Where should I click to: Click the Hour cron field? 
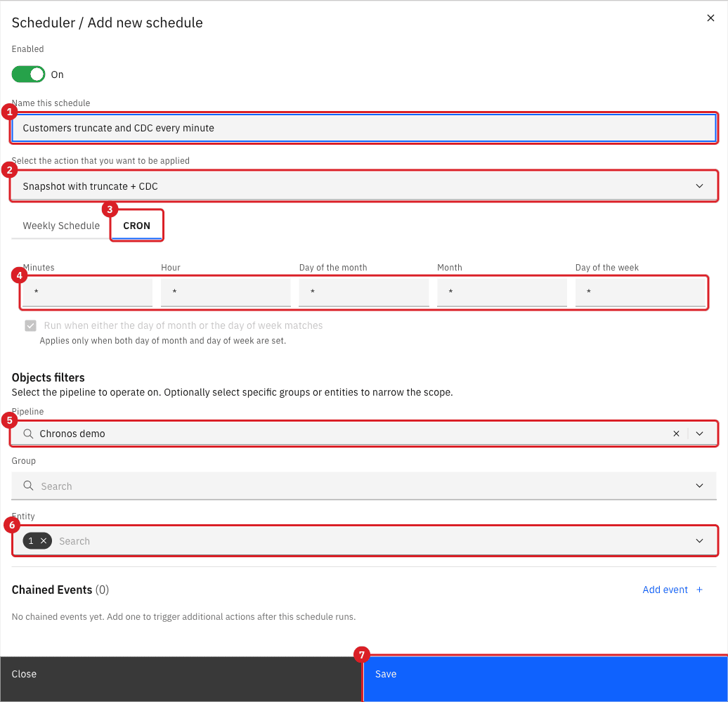[226, 292]
